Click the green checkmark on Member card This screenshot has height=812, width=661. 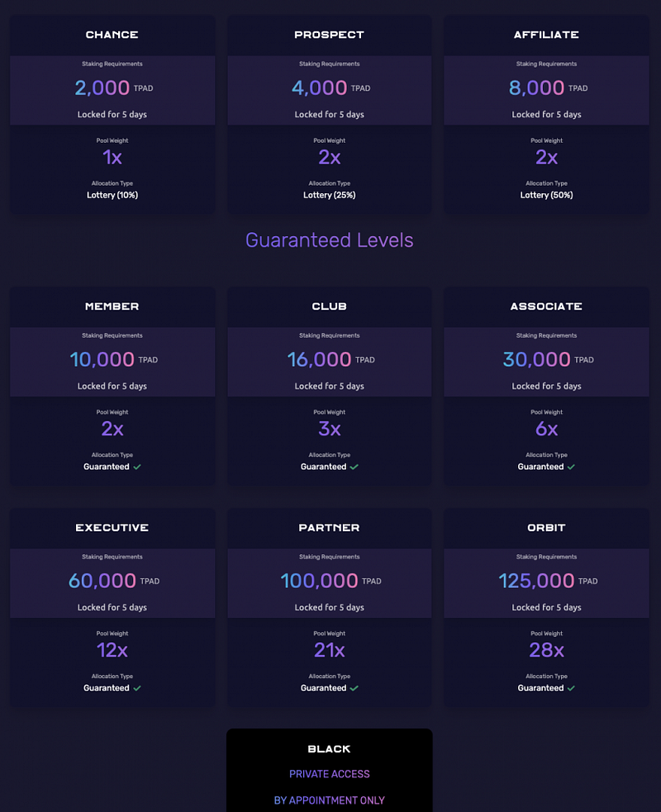(x=137, y=467)
